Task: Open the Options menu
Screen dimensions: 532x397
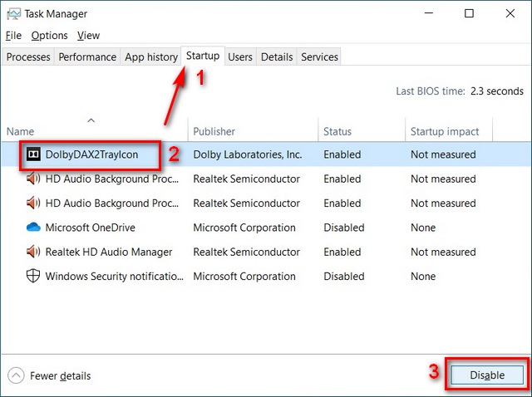Action: (50, 35)
